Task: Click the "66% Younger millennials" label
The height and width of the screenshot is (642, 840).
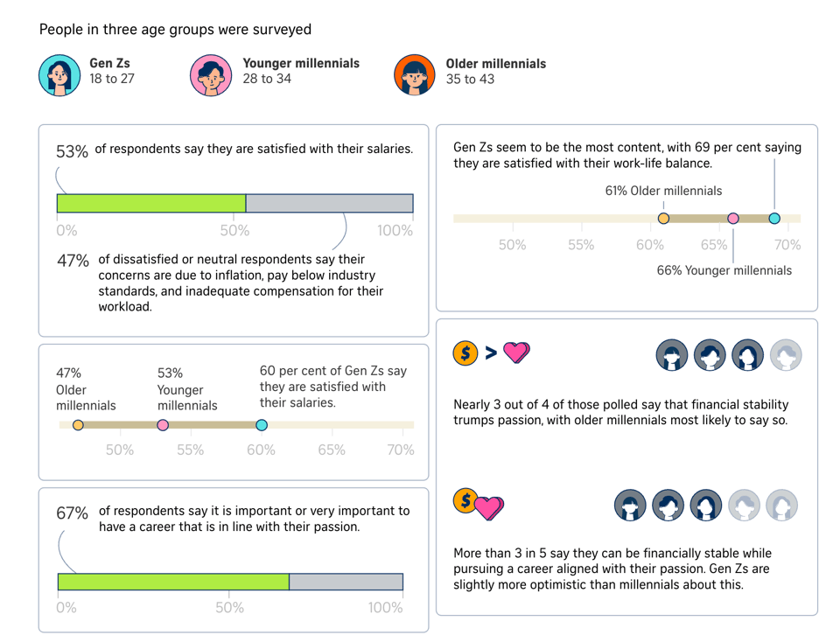Action: [x=724, y=270]
